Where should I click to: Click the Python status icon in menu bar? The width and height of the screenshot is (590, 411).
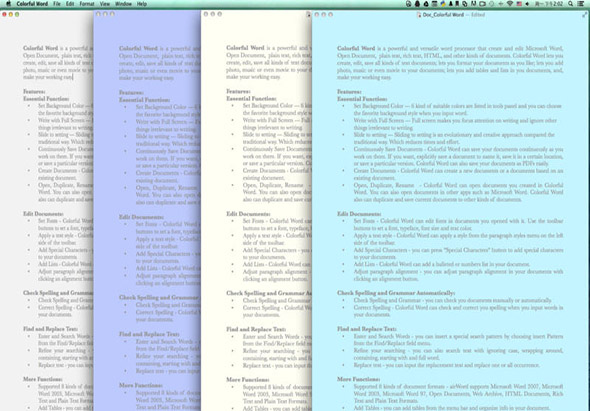pos(443,4)
